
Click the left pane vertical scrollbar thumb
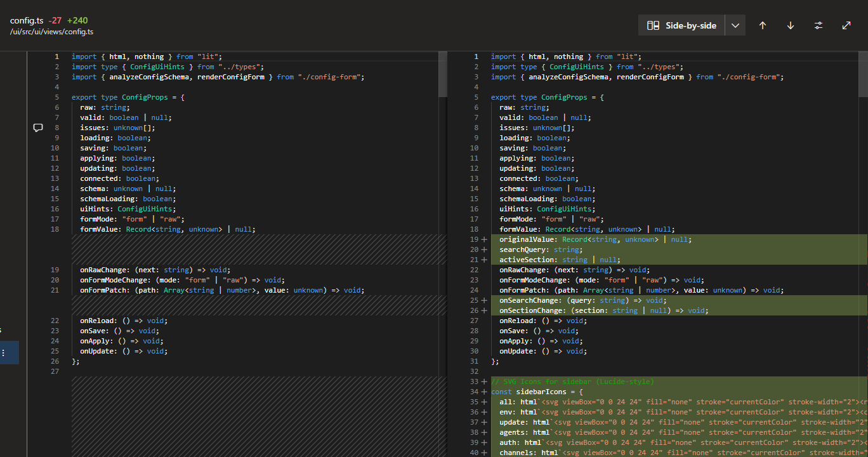click(x=442, y=75)
